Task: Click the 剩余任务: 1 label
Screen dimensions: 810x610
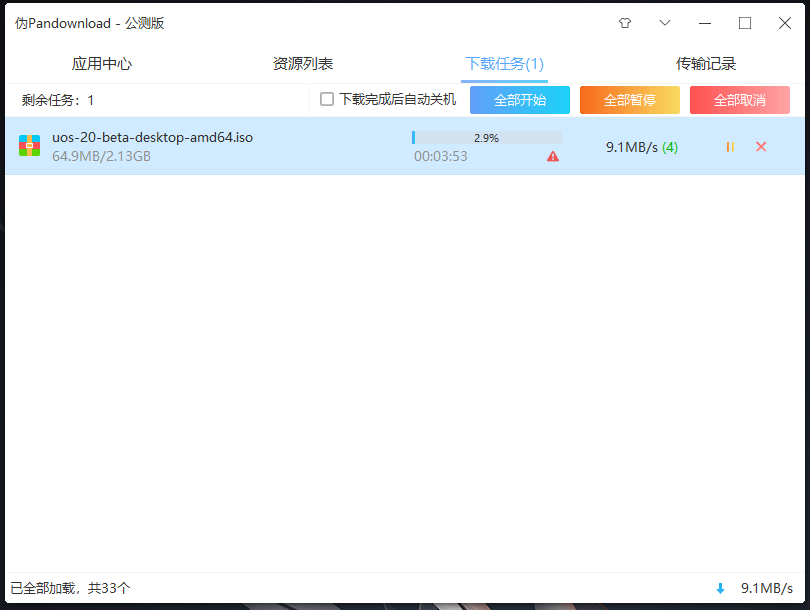Action: [x=58, y=100]
